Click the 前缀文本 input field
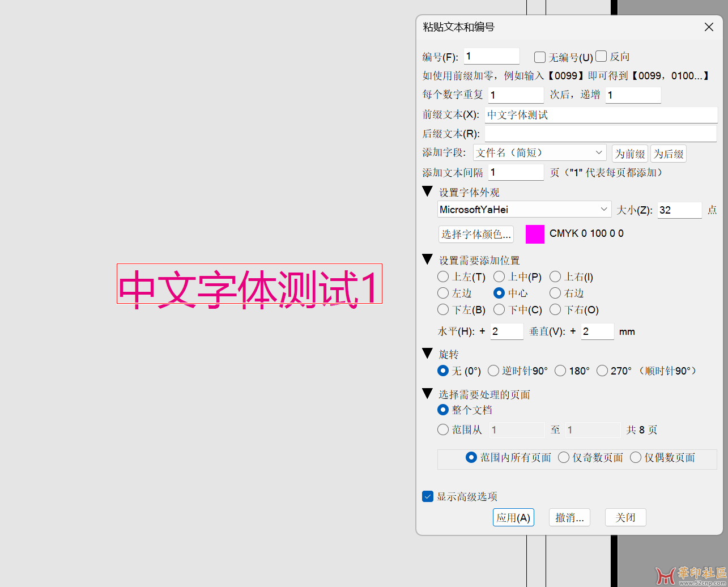Screen dimensions: 728x587 tap(601, 115)
